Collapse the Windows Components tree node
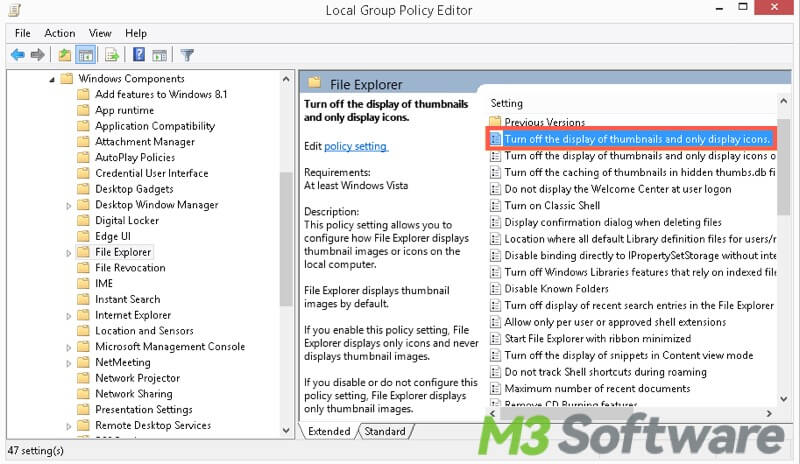The width and height of the screenshot is (800, 464). point(51,79)
